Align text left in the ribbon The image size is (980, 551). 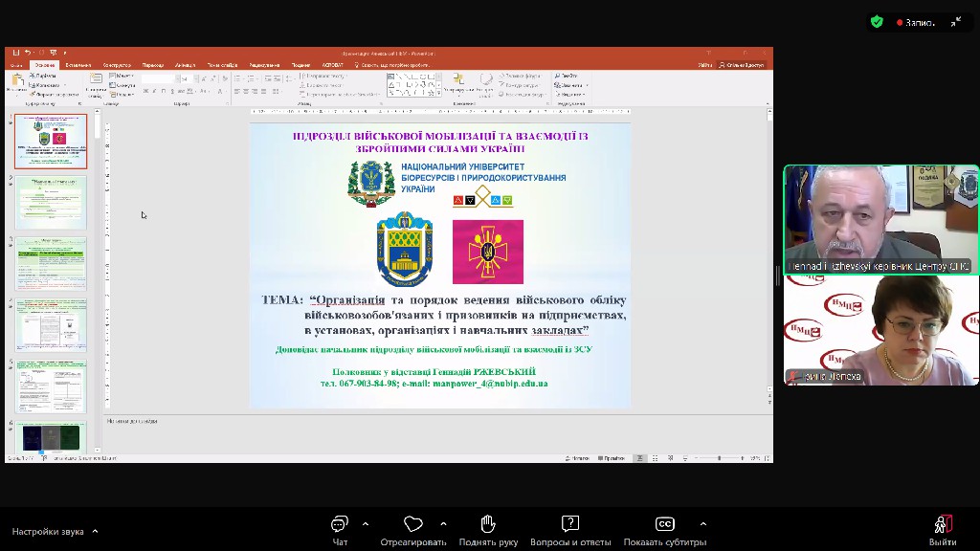coord(237,91)
